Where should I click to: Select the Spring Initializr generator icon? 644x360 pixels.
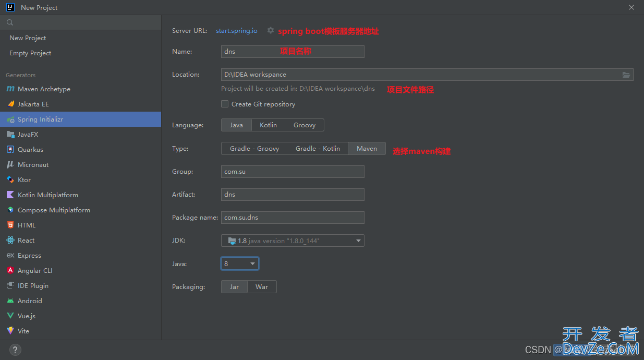10,119
